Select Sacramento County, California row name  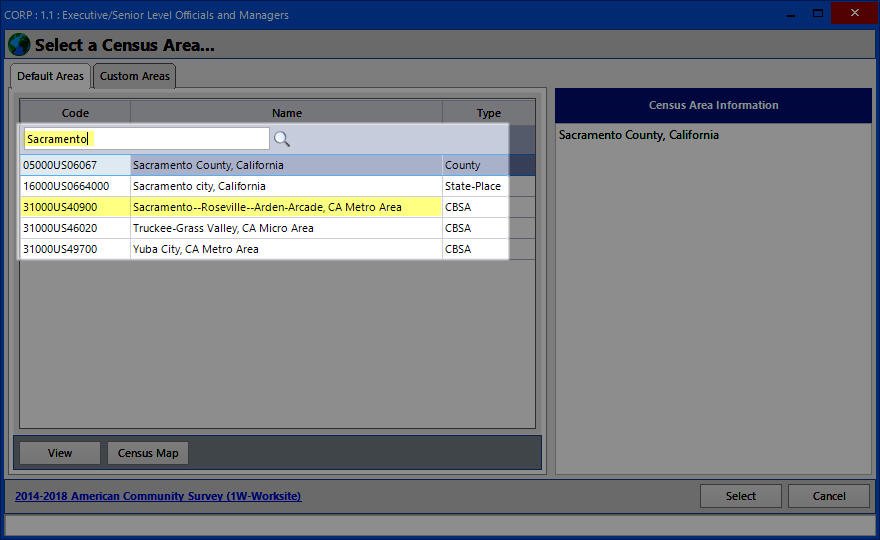(x=286, y=165)
